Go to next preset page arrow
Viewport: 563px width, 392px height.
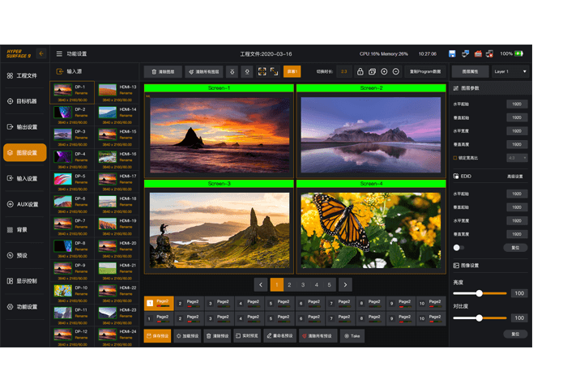click(x=345, y=284)
